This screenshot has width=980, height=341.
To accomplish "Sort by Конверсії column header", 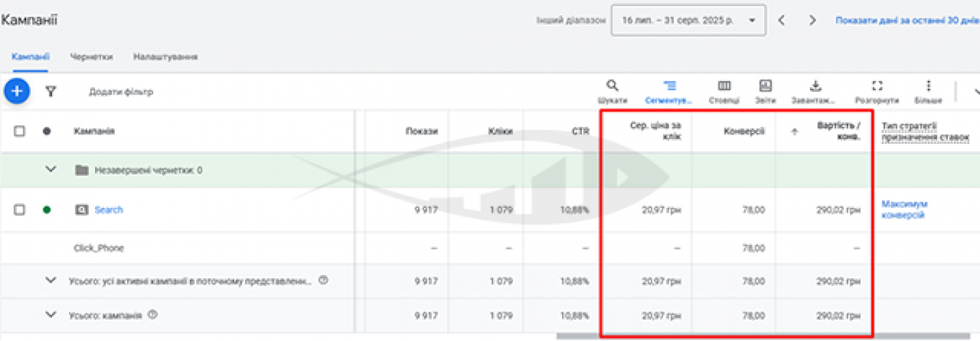I will point(744,132).
